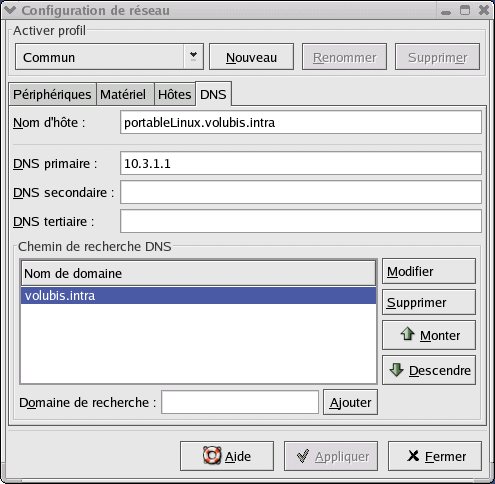495x484 pixels.
Task: Minimize the Configuration de réseau window
Action: (446, 11)
